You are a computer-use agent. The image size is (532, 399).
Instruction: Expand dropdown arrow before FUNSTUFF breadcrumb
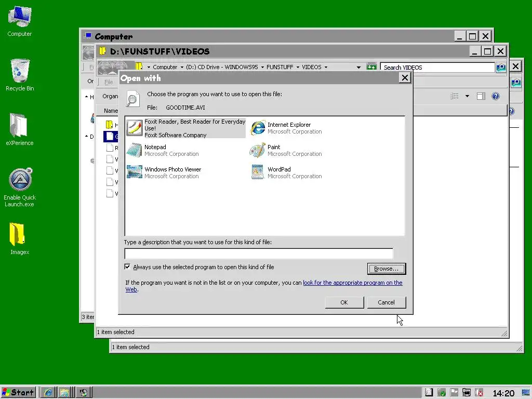(x=262, y=67)
